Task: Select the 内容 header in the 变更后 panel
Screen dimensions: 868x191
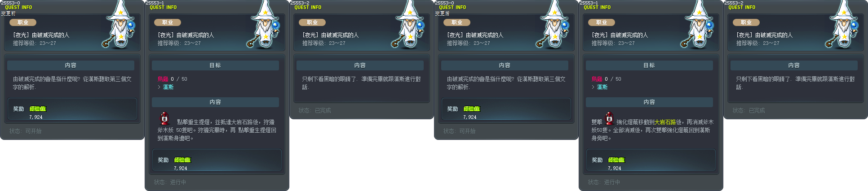Action: (505, 65)
